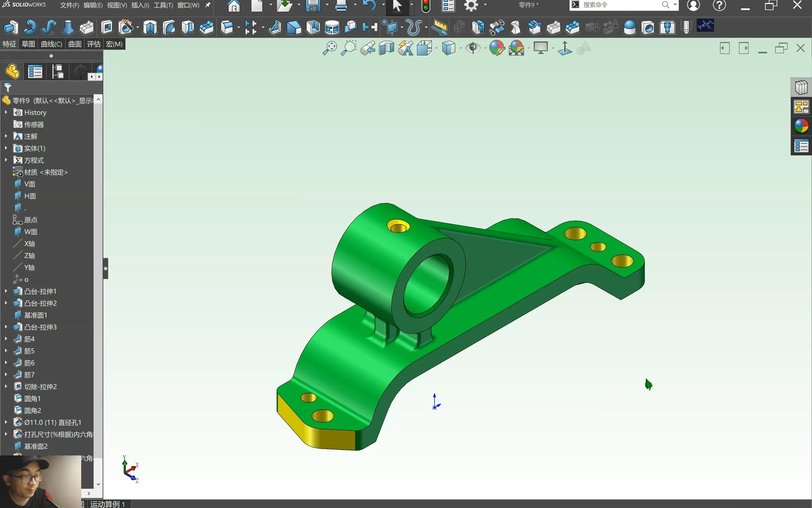Image resolution: width=812 pixels, height=508 pixels.
Task: Open the 窗口(W) menu
Action: pos(188,5)
